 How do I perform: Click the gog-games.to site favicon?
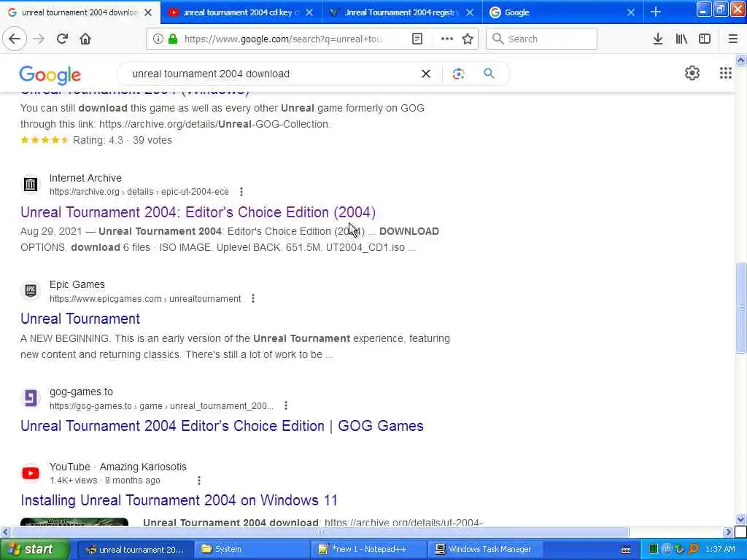(x=31, y=398)
